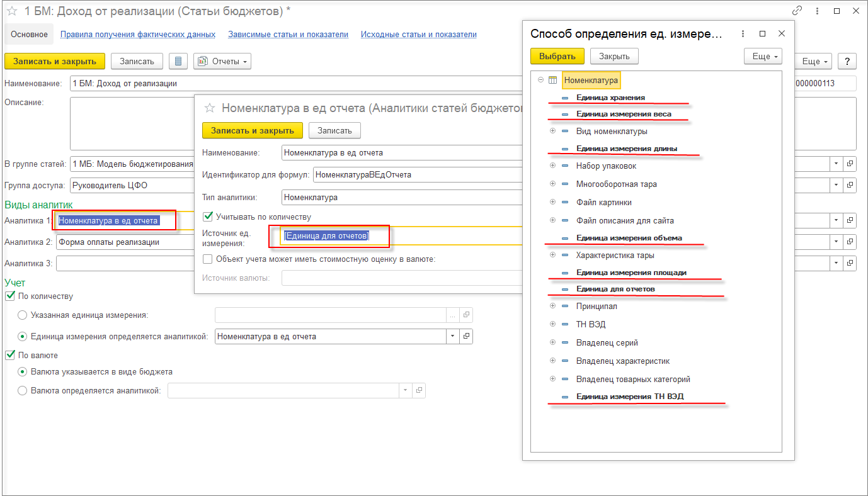Open dropdown of Единица измерения определяется аналитикой field
868x496 pixels.
click(x=453, y=336)
